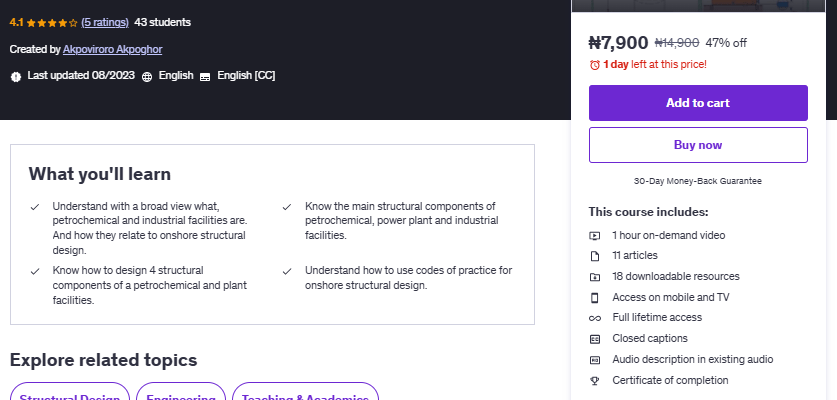The height and width of the screenshot is (400, 837).
Task: Add the course to cart
Action: (x=698, y=103)
